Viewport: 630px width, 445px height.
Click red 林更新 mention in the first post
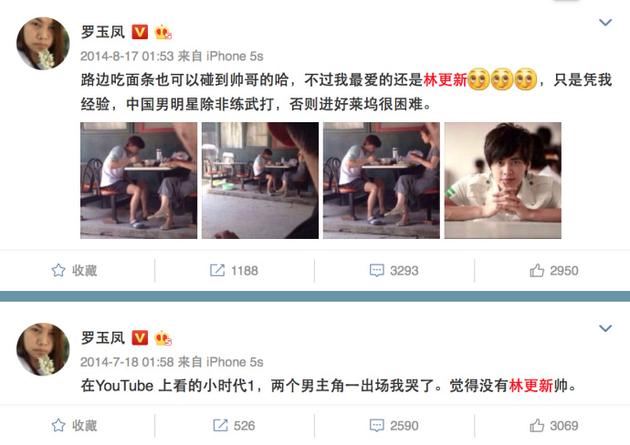tap(445, 80)
